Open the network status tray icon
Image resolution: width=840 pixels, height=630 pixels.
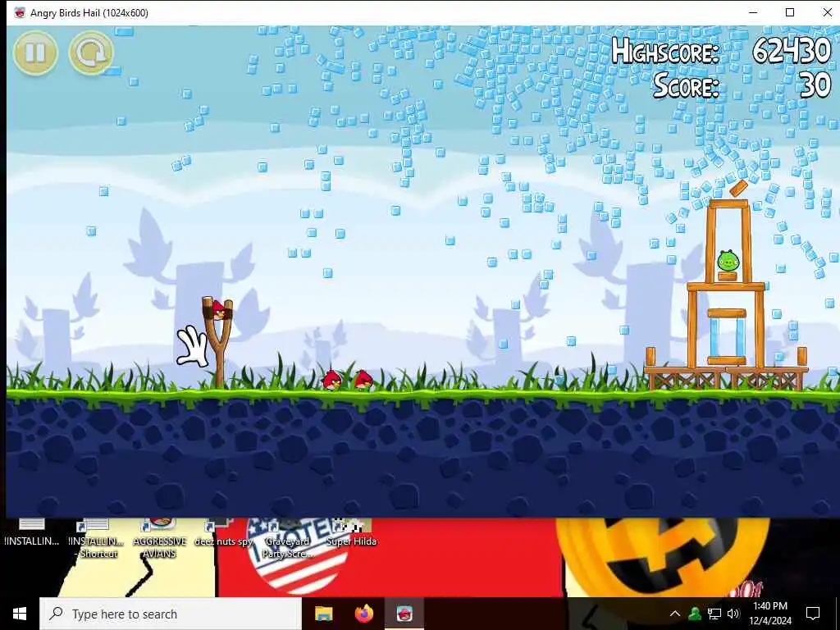[714, 614]
